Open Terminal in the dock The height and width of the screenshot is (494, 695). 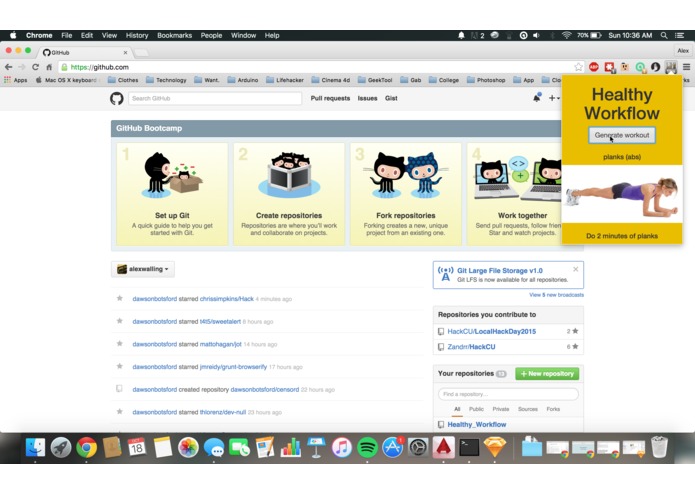click(469, 447)
